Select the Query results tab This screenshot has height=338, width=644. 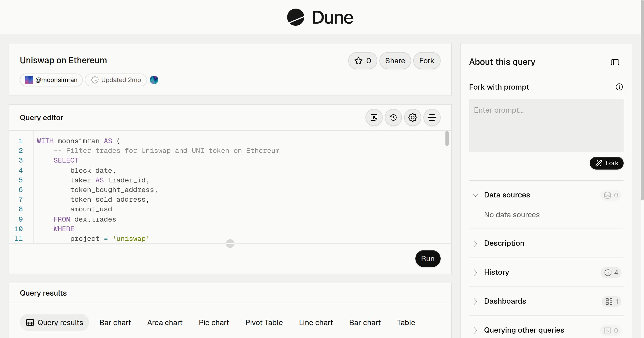pyautogui.click(x=54, y=322)
